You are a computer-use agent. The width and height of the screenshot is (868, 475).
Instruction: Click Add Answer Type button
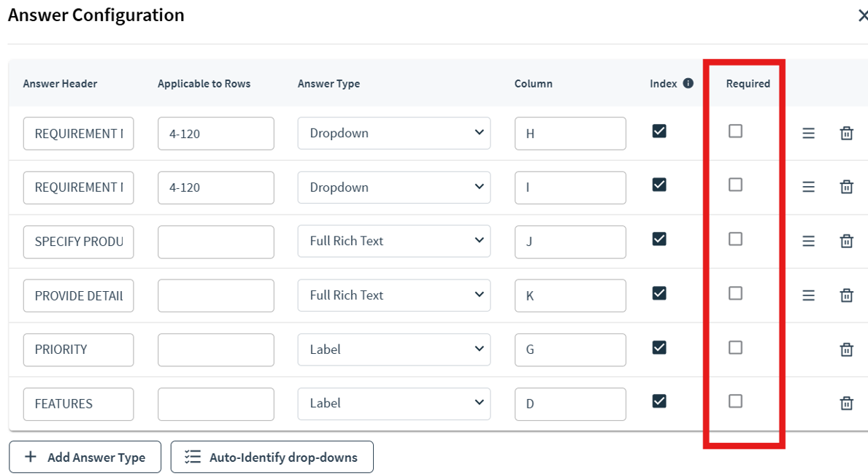pyautogui.click(x=85, y=457)
